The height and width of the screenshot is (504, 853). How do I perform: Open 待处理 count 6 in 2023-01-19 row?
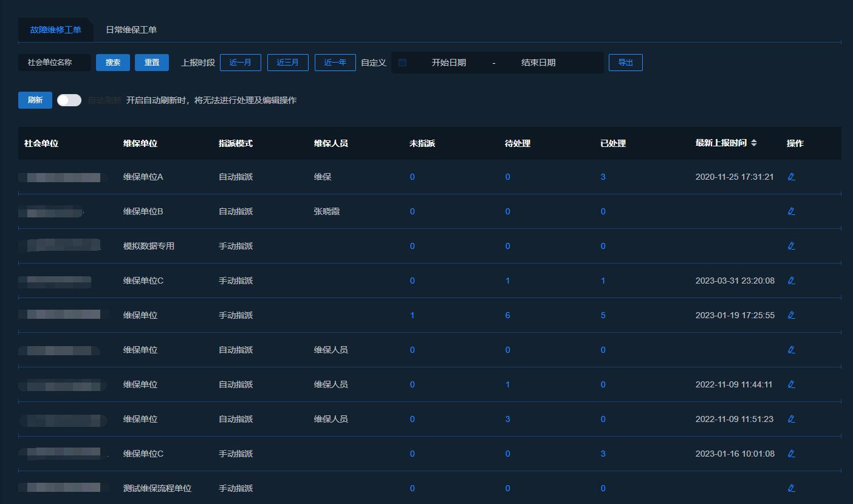[x=507, y=315]
